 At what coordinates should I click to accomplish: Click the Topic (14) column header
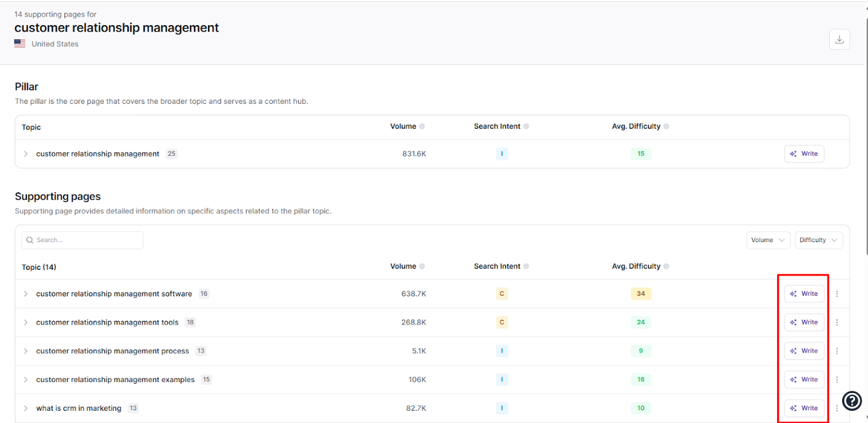(x=39, y=267)
